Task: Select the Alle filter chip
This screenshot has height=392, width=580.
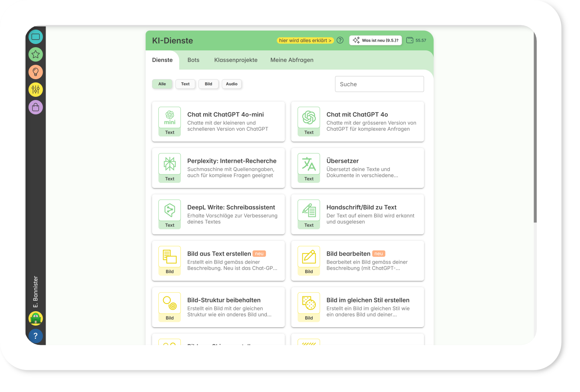Action: pyautogui.click(x=162, y=84)
